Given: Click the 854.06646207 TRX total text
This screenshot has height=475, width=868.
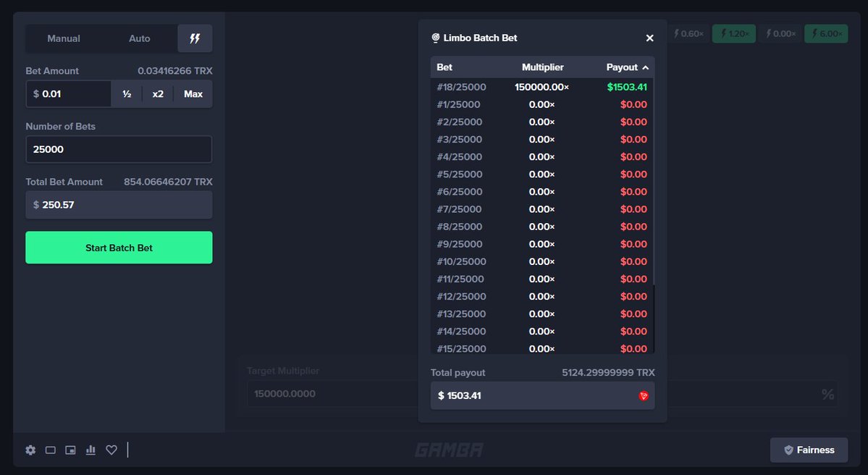Looking at the screenshot, I should tap(168, 182).
